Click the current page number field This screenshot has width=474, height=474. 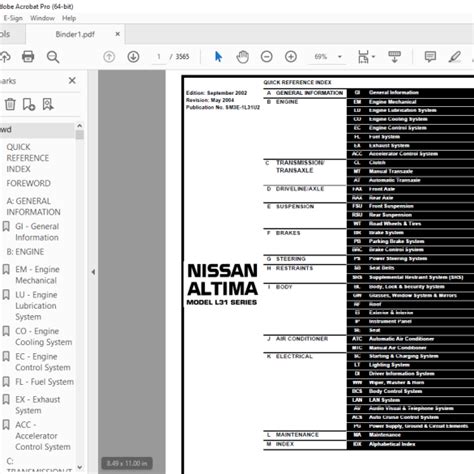coord(159,57)
